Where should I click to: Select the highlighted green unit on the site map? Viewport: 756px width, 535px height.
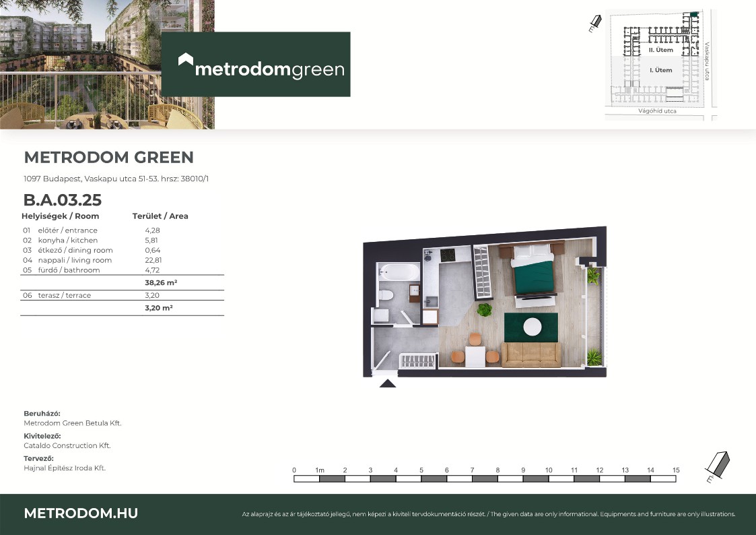pyautogui.click(x=693, y=13)
